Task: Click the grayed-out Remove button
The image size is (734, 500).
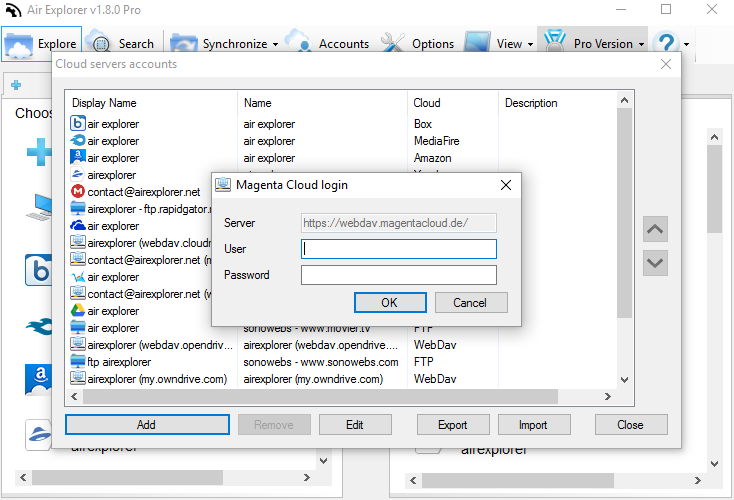Action: click(274, 425)
